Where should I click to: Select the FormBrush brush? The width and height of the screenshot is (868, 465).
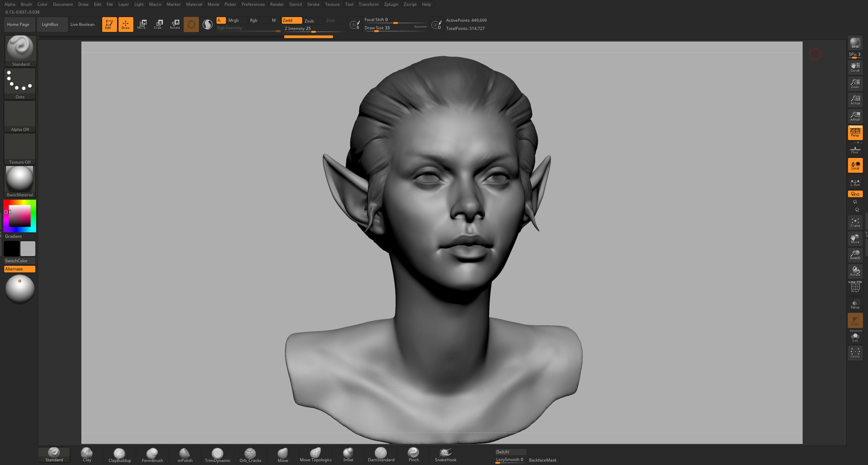tap(152, 455)
